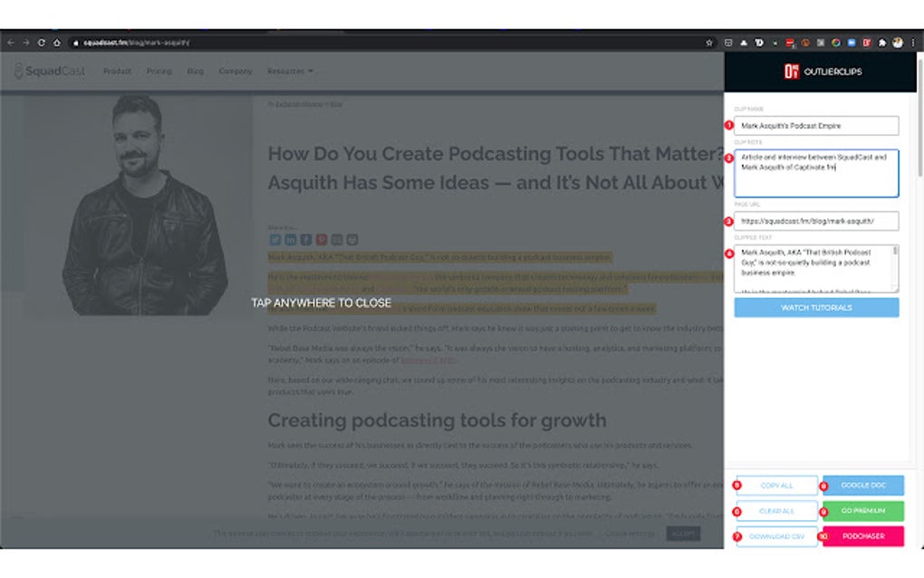Navigate to the Company page
Viewport: 924px width, 578px height.
click(x=235, y=71)
